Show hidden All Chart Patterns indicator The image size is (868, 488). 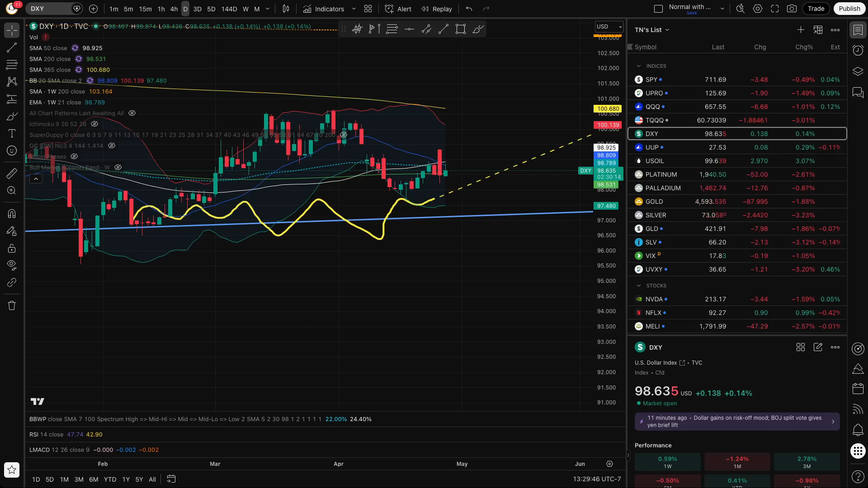point(132,113)
